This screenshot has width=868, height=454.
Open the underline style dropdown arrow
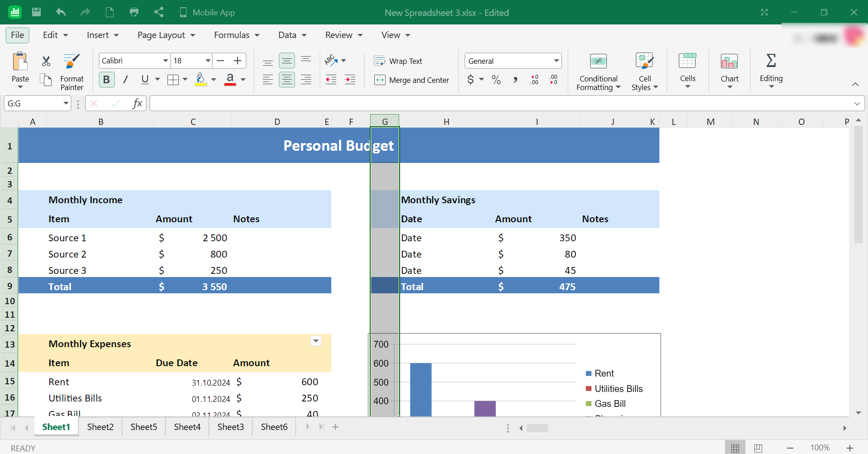pyautogui.click(x=157, y=80)
